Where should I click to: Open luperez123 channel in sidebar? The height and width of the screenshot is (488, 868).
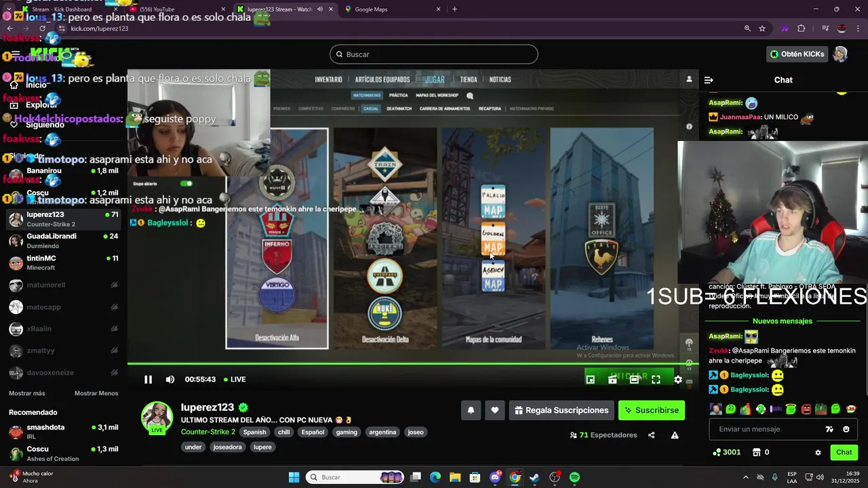[63, 219]
